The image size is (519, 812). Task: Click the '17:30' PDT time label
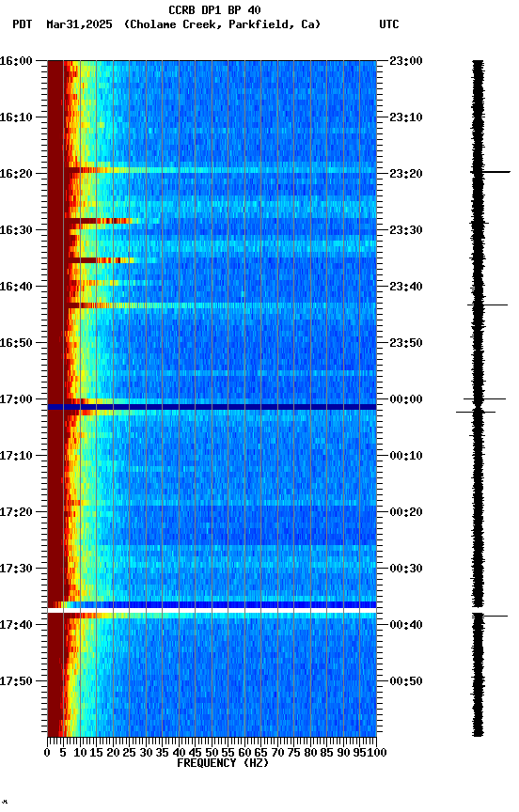click(16, 569)
